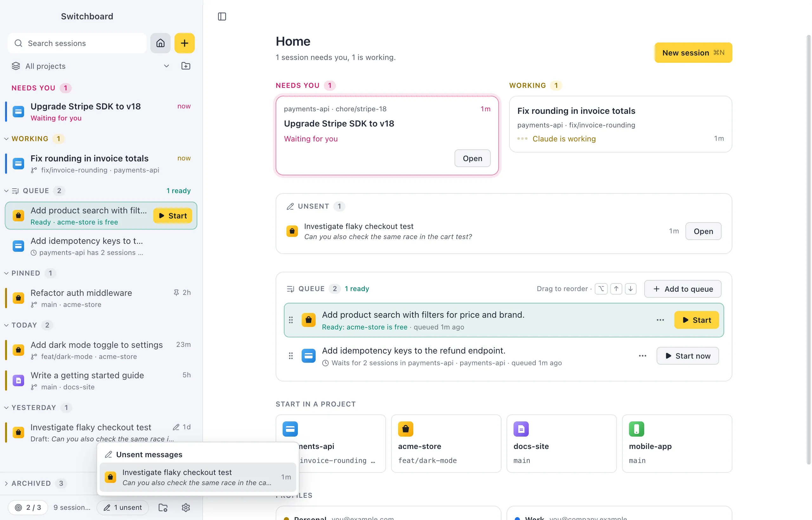Select Investigate flaky checkout test in Unsent popup

click(198, 477)
